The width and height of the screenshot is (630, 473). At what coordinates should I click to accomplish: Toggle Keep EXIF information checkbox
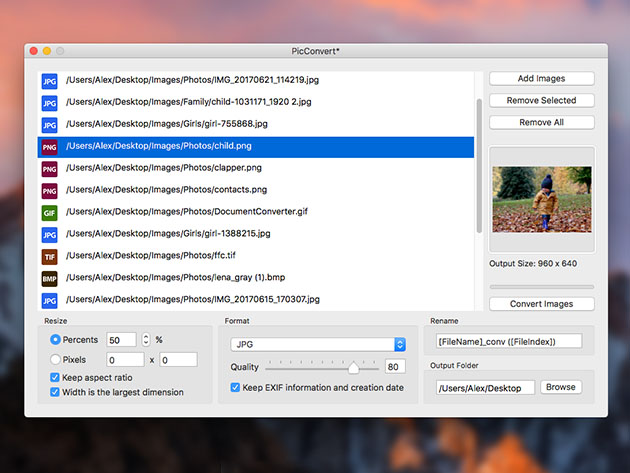(235, 387)
